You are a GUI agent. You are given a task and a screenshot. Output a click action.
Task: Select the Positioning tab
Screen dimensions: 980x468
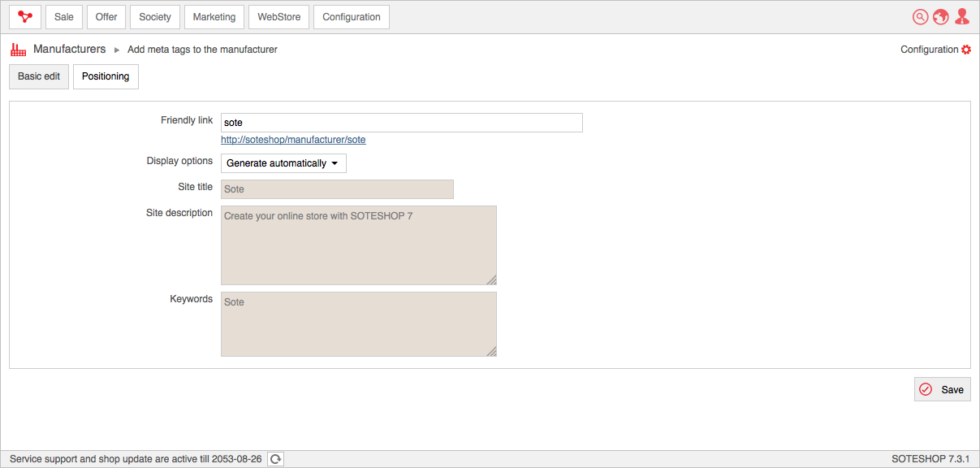pyautogui.click(x=106, y=76)
